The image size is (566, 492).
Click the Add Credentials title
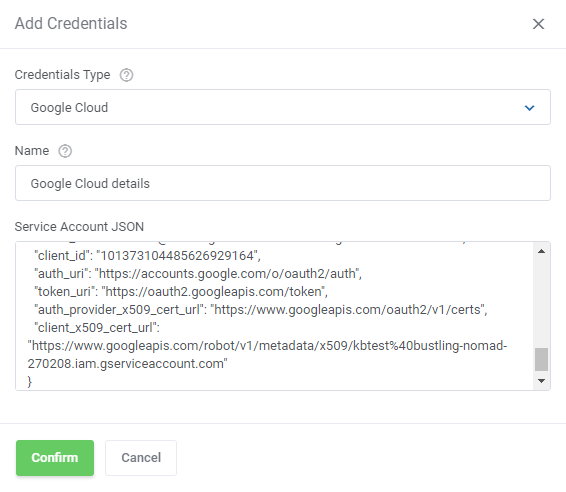[71, 23]
